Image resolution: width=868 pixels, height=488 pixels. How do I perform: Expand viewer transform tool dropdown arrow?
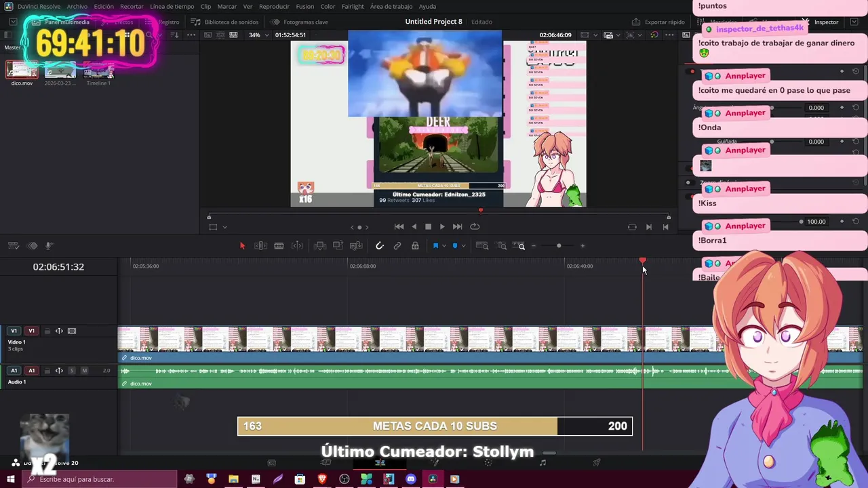[x=224, y=227]
